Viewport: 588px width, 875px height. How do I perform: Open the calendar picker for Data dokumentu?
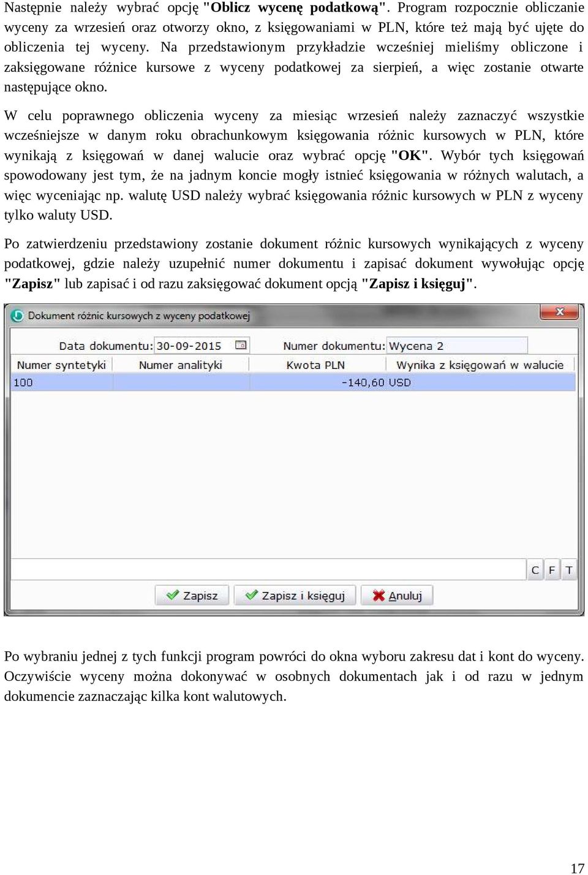241,345
